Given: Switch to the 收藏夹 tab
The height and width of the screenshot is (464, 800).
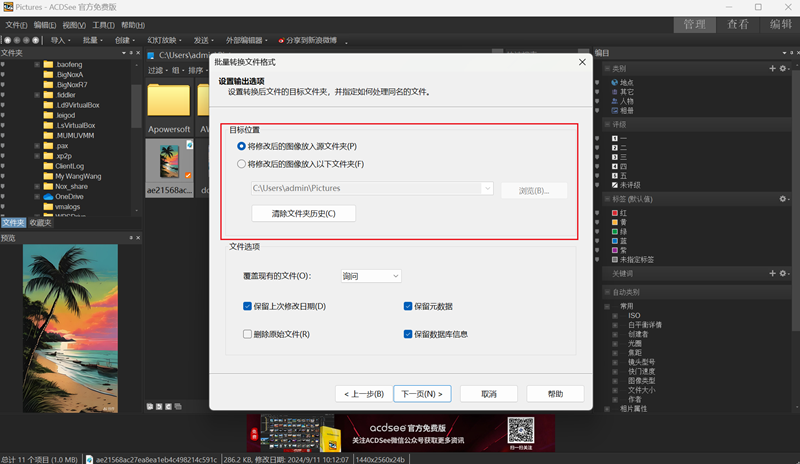Looking at the screenshot, I should 40,223.
